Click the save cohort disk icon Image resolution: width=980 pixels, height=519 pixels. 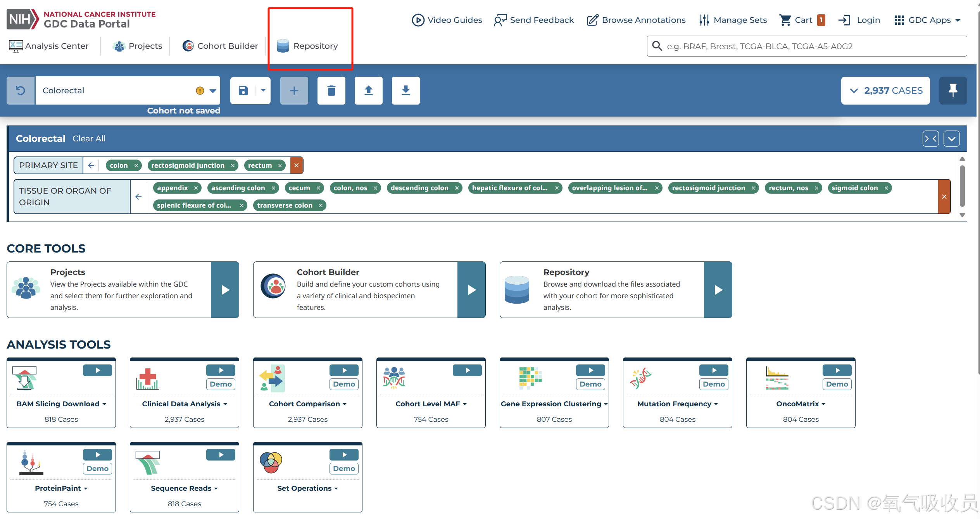243,91
